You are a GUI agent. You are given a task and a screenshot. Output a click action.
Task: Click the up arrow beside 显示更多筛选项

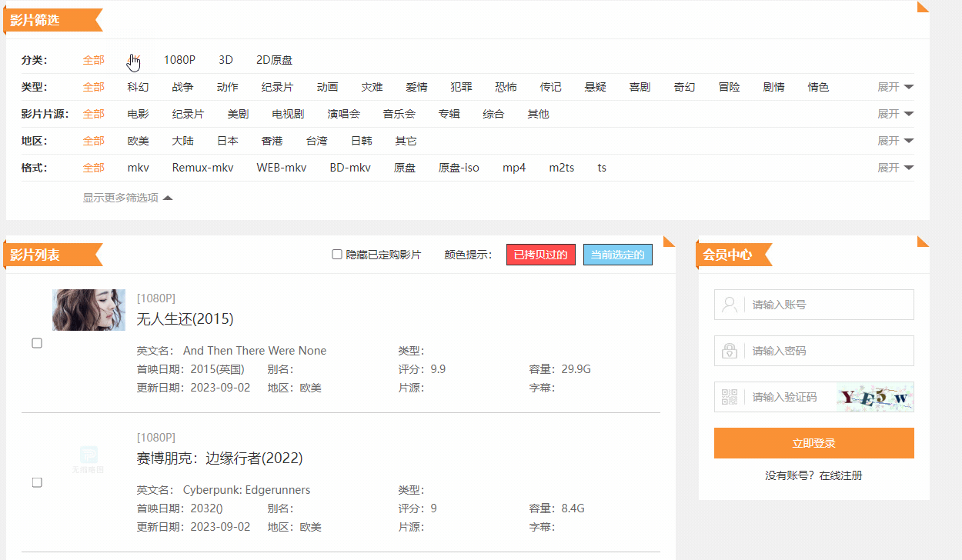click(168, 198)
